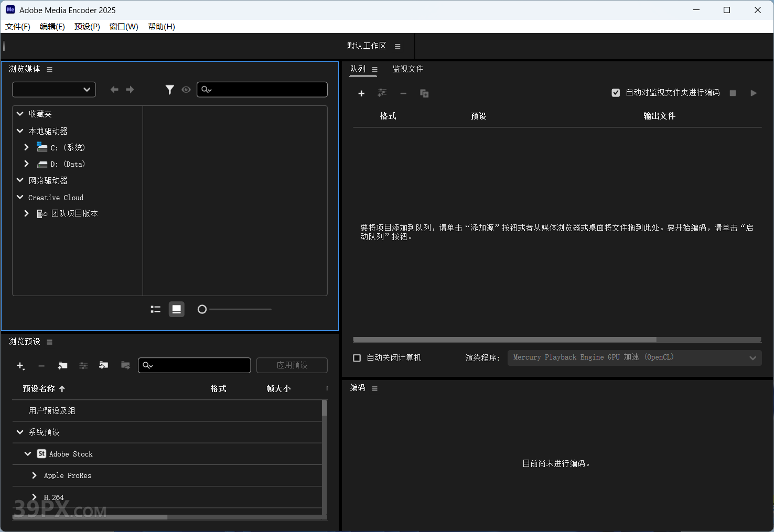This screenshot has height=532, width=774.
Task: Open the 默认工作区 workspace menu icon
Action: [x=397, y=46]
